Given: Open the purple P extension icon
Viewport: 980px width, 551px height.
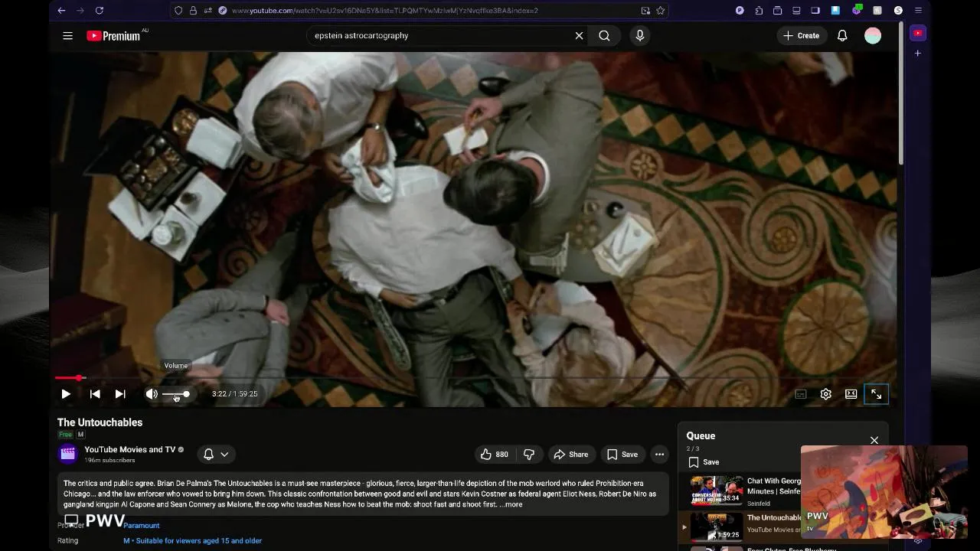Looking at the screenshot, I should pos(740,10).
